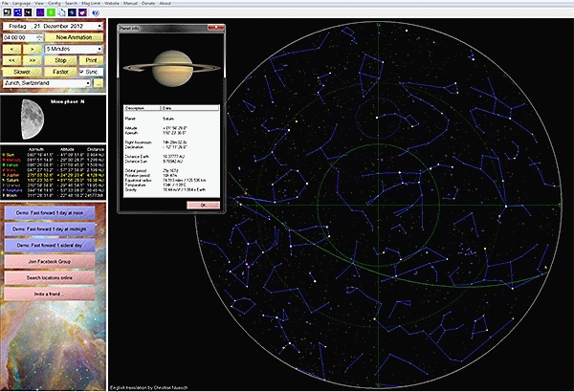Open the Zurich, Switzerland location dropdown
Image resolution: width=574 pixels, height=392 pixels.
(x=88, y=84)
